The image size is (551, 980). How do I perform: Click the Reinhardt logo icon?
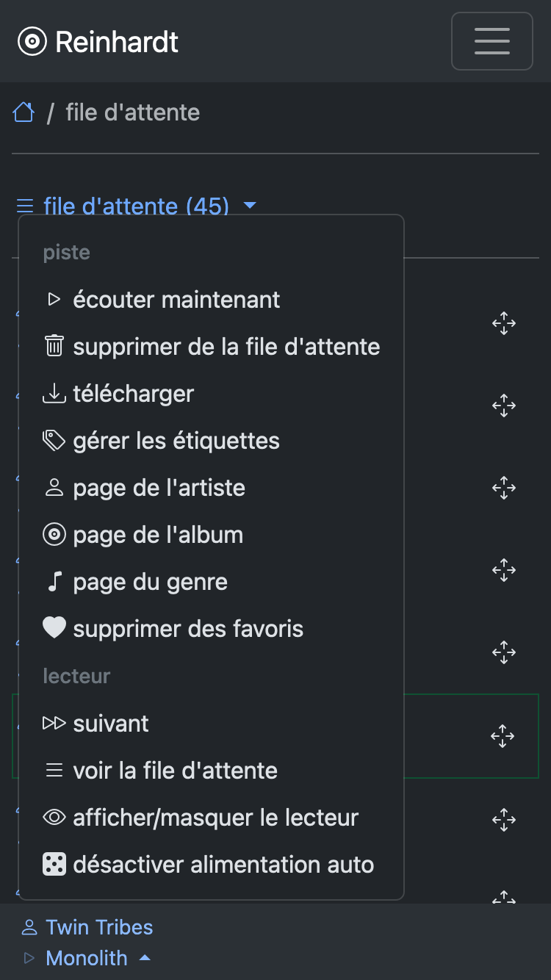pyautogui.click(x=32, y=42)
